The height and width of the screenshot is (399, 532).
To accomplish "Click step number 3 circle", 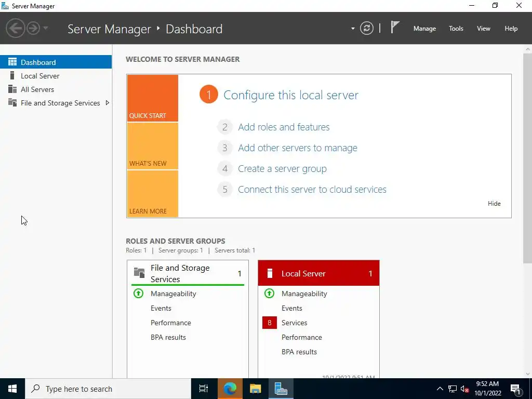I will coord(224,148).
